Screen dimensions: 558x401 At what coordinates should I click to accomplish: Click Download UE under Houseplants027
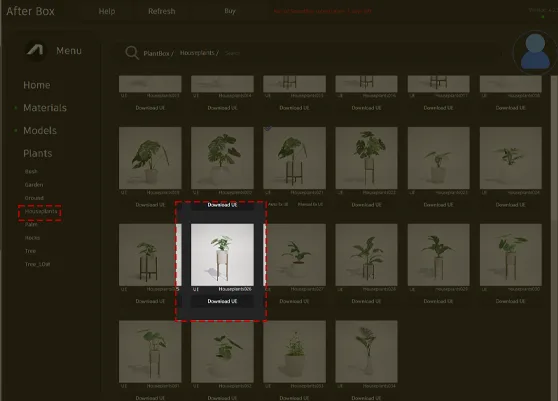point(294,301)
